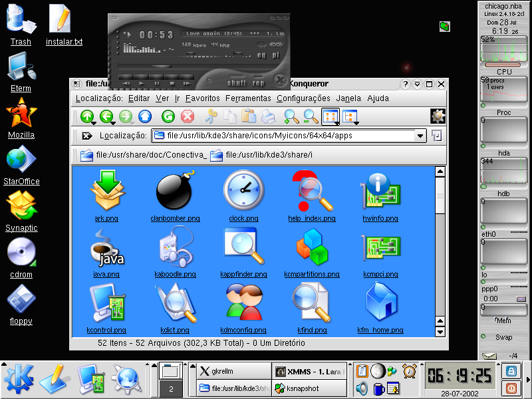Click the Print icon in toolbar
The height and width of the screenshot is (399, 532).
(x=269, y=116)
